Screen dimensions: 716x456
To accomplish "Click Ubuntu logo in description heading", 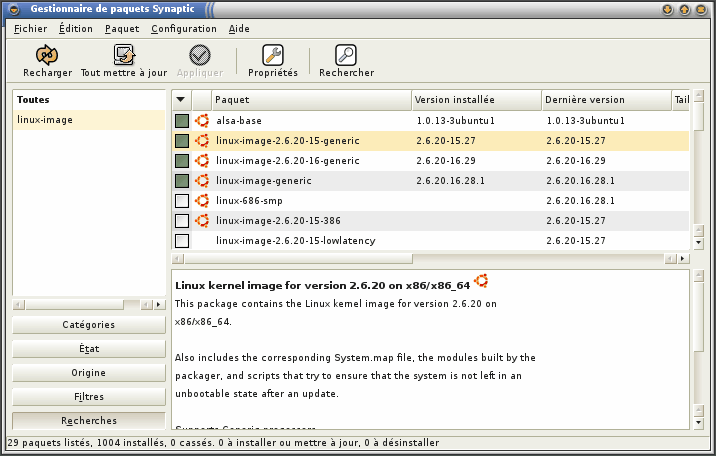I will point(481,281).
